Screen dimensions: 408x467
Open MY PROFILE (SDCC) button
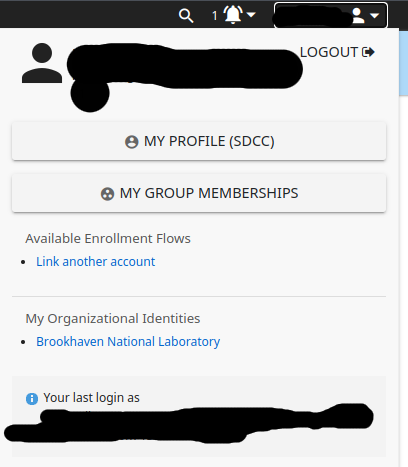(x=199, y=141)
